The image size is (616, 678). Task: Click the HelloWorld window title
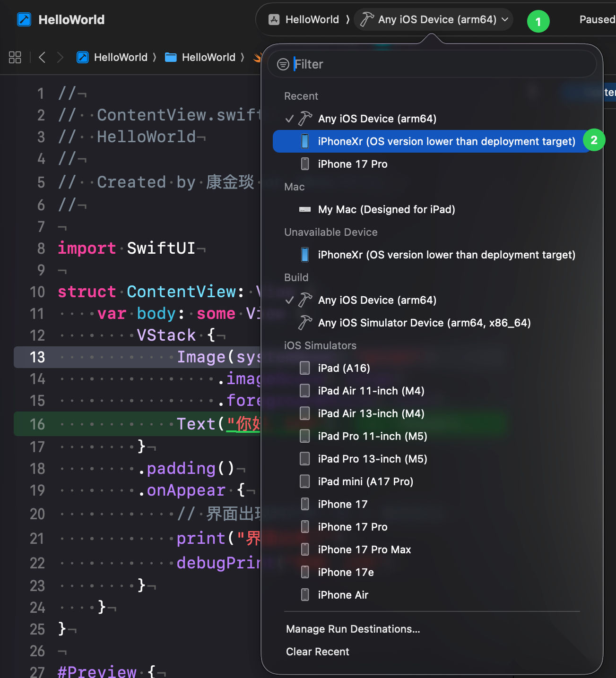[x=71, y=19]
